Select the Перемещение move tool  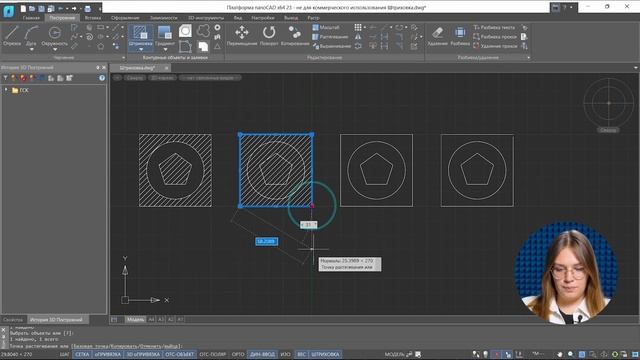point(242,36)
